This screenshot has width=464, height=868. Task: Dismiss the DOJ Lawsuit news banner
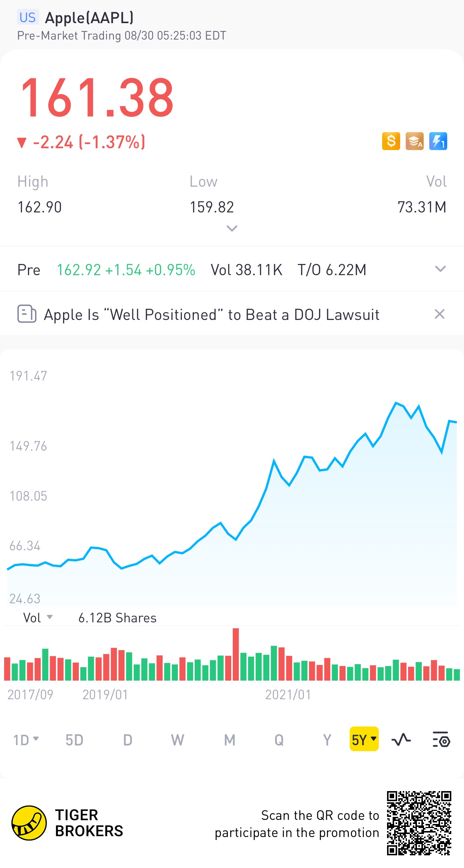439,314
